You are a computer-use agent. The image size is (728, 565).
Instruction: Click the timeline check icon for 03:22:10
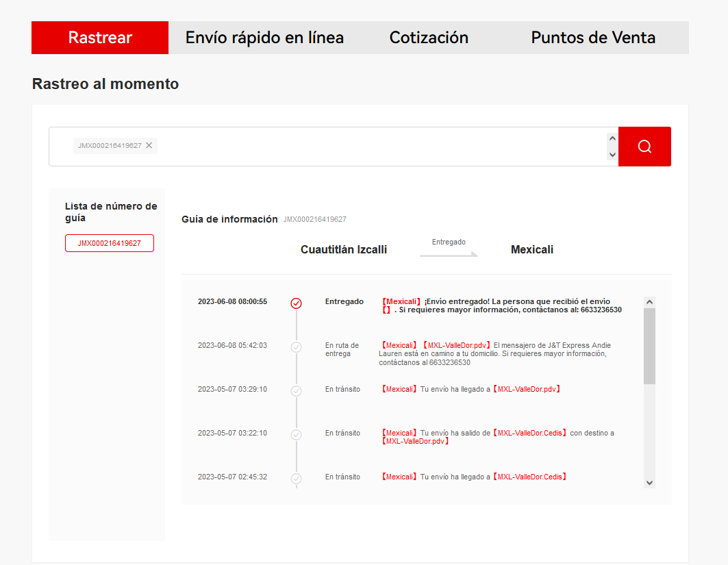point(296,434)
